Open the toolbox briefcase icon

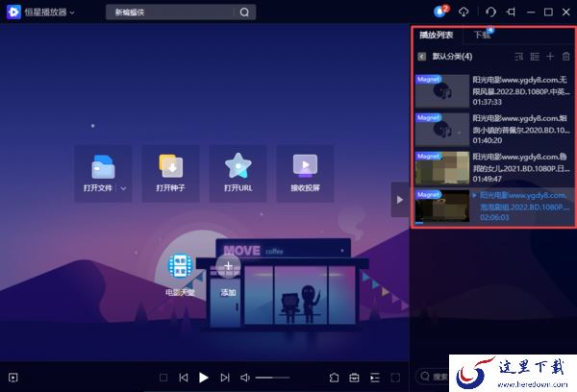(354, 378)
